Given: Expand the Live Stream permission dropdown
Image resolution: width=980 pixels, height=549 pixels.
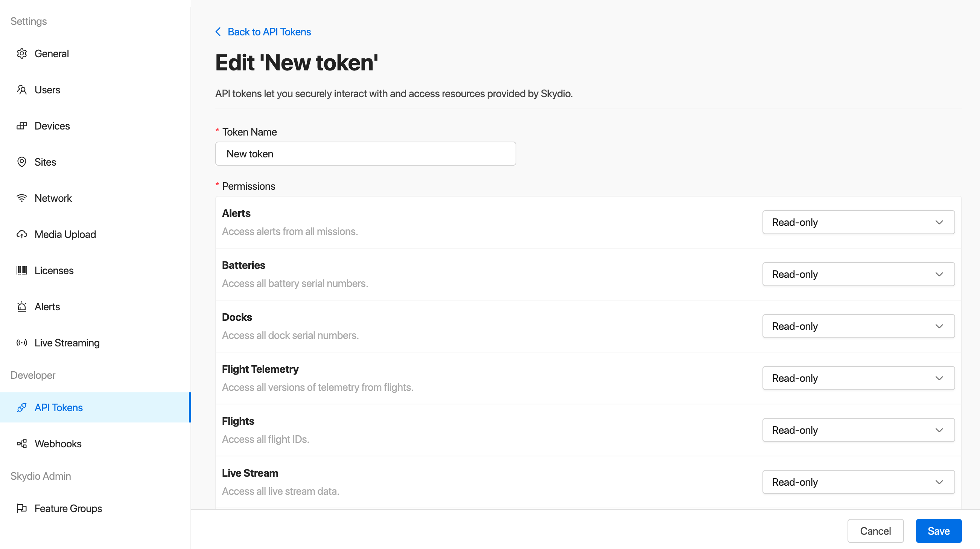Looking at the screenshot, I should pos(858,482).
